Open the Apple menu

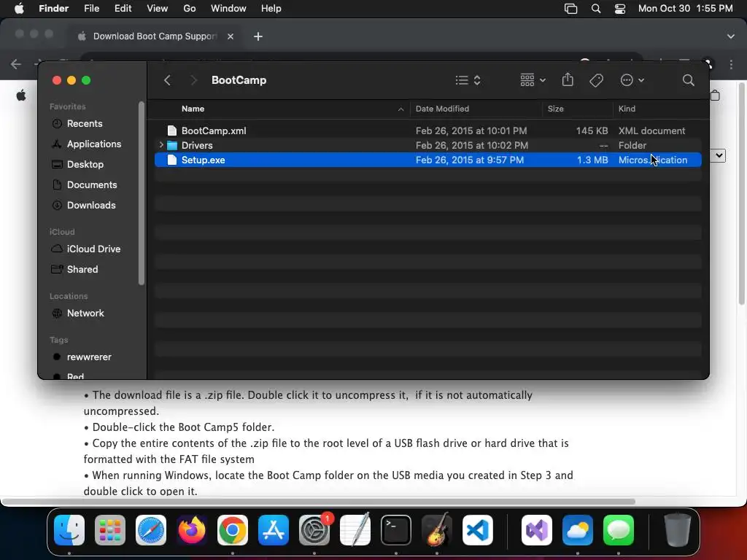pyautogui.click(x=19, y=9)
